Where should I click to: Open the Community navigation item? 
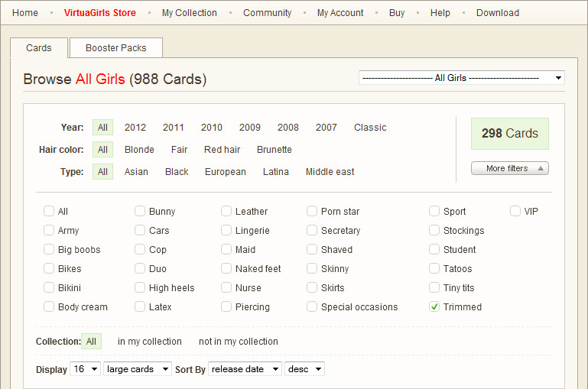(267, 13)
